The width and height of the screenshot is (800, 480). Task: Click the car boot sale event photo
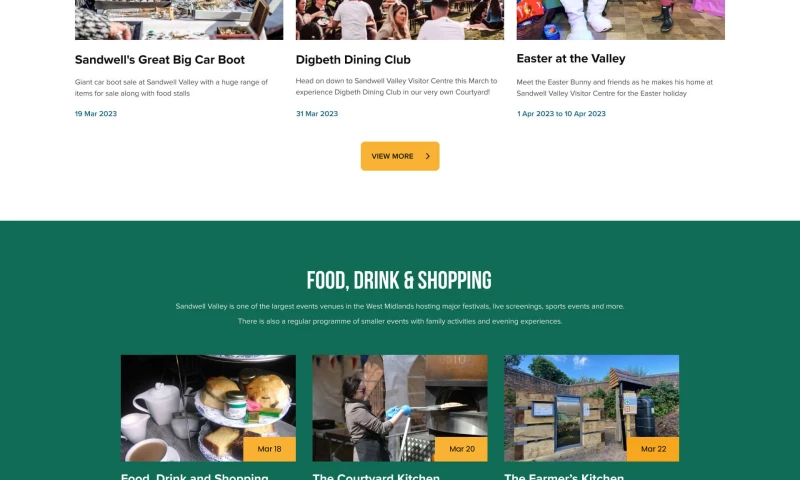[179, 20]
